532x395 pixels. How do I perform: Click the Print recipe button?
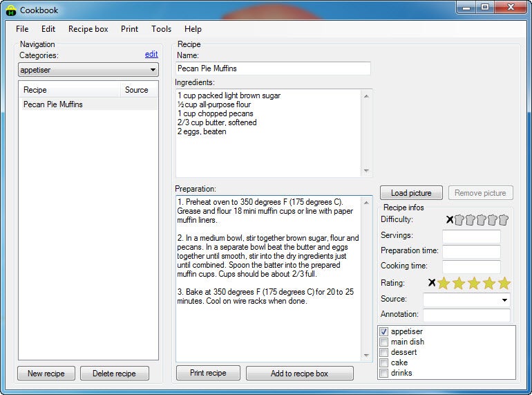click(x=208, y=373)
